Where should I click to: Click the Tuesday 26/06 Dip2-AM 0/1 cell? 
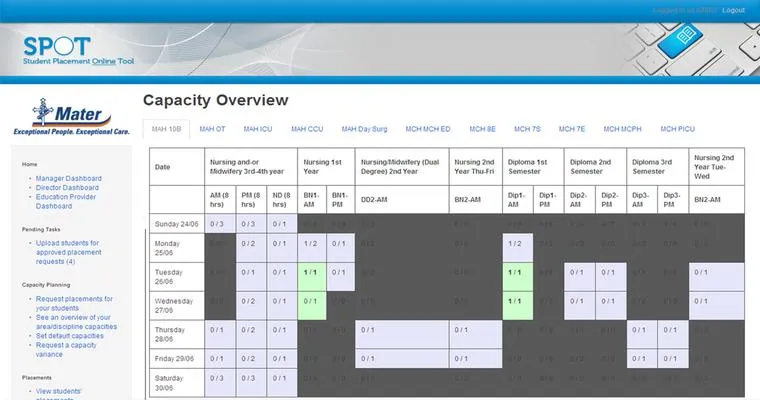click(x=580, y=277)
